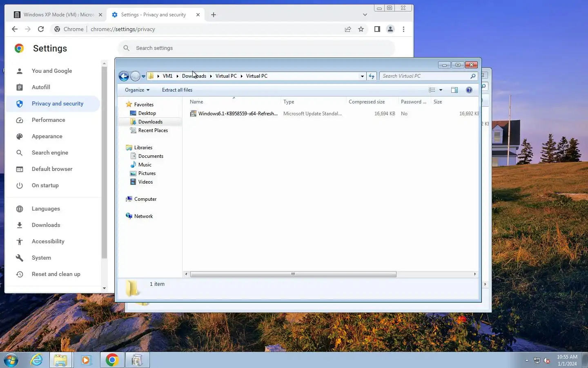Viewport: 588px width, 368px height.
Task: Open Chrome share page icon
Action: 348,29
